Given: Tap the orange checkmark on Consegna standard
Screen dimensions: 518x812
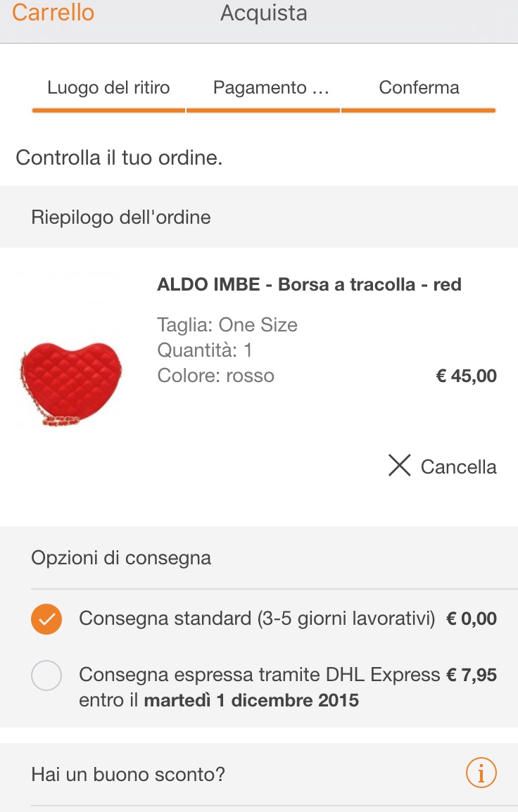Looking at the screenshot, I should (x=46, y=619).
